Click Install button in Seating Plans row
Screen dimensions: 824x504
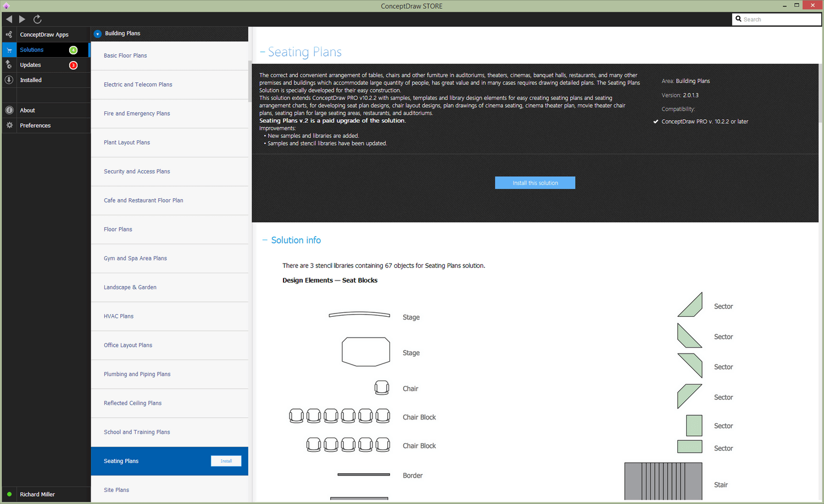[226, 461]
